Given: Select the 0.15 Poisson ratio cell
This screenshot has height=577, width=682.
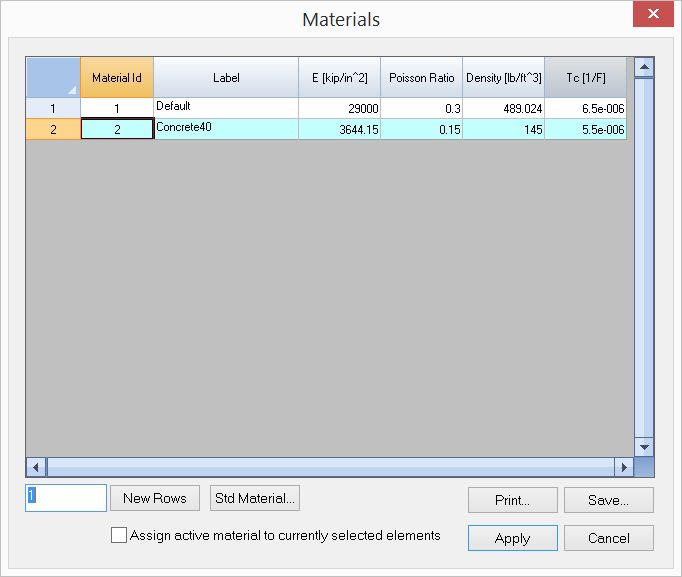Looking at the screenshot, I should (x=421, y=129).
